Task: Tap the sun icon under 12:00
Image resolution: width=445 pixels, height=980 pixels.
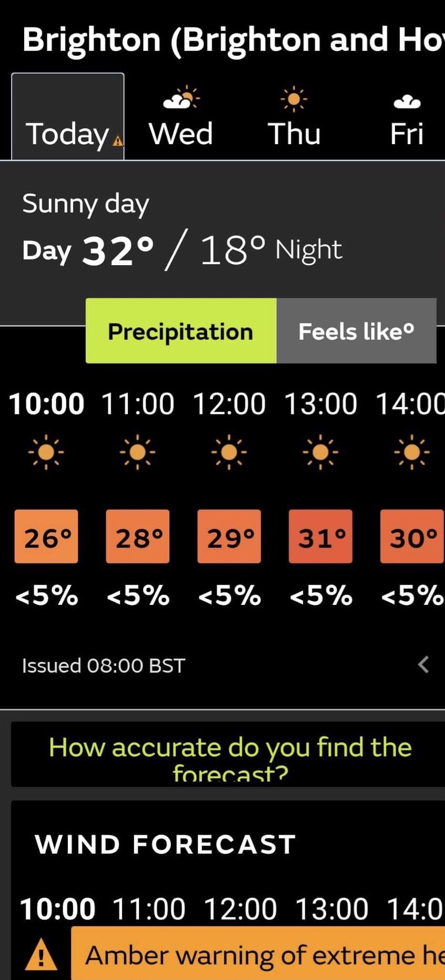Action: 229,452
